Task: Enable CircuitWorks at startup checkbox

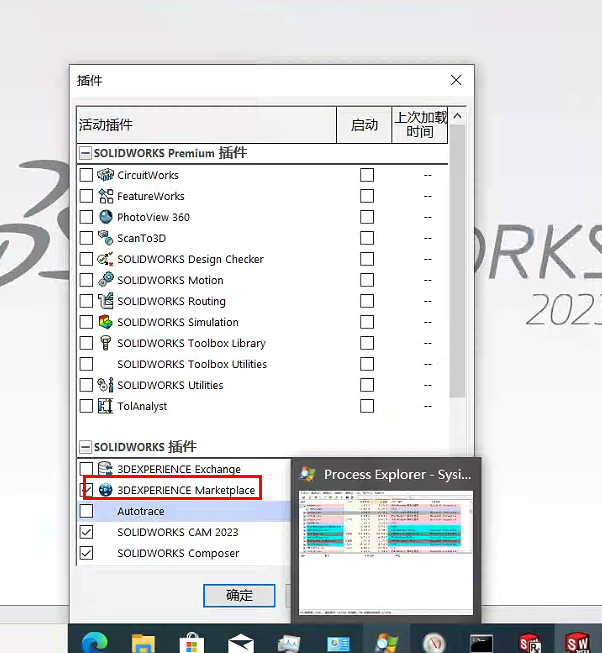Action: (367, 175)
